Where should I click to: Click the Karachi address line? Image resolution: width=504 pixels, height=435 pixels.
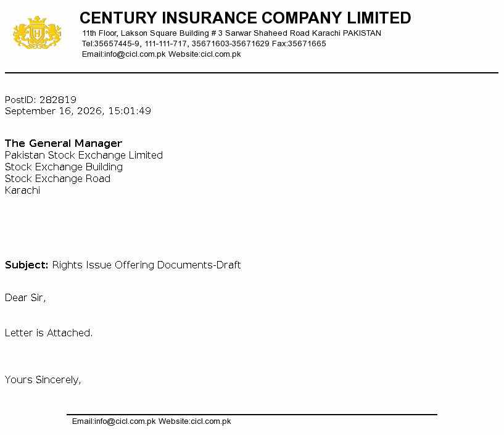22,190
